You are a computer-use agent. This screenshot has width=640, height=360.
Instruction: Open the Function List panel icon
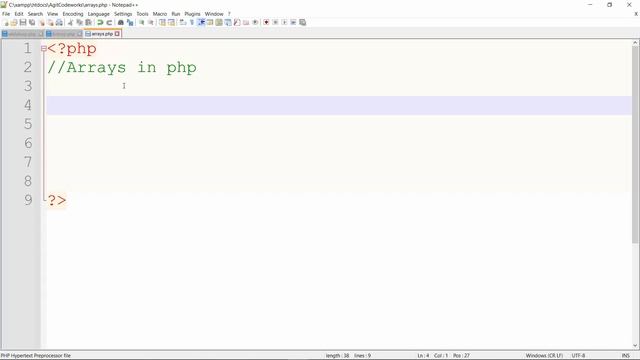(x=237, y=22)
